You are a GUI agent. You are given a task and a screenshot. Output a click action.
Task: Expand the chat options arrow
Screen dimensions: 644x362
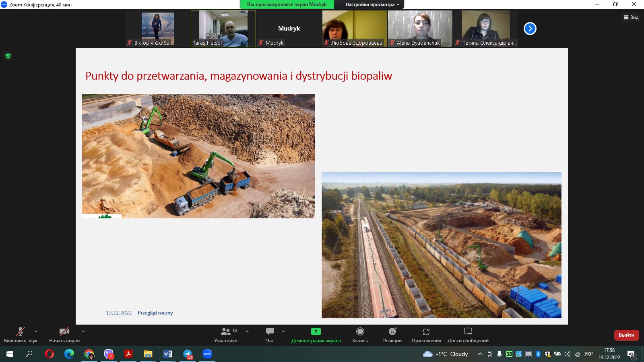point(283,331)
